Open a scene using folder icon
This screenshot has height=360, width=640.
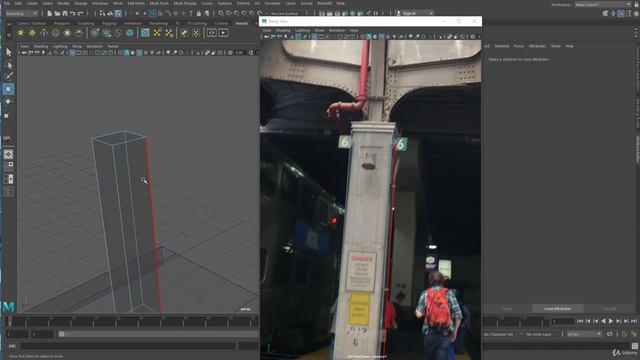point(57,13)
